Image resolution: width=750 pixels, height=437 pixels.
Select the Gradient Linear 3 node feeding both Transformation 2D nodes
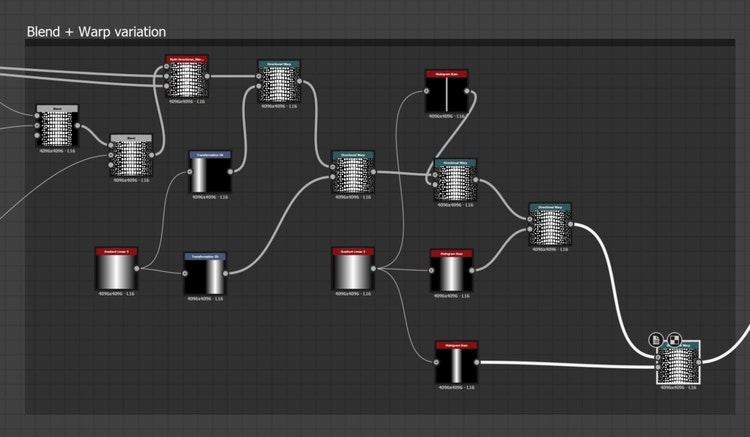tap(117, 269)
